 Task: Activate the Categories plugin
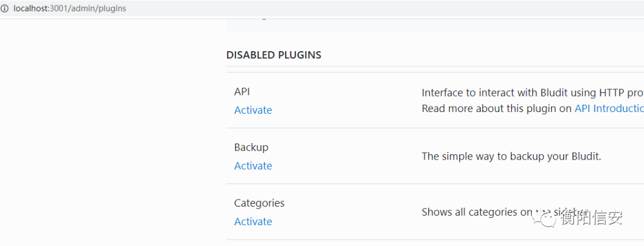click(x=253, y=222)
